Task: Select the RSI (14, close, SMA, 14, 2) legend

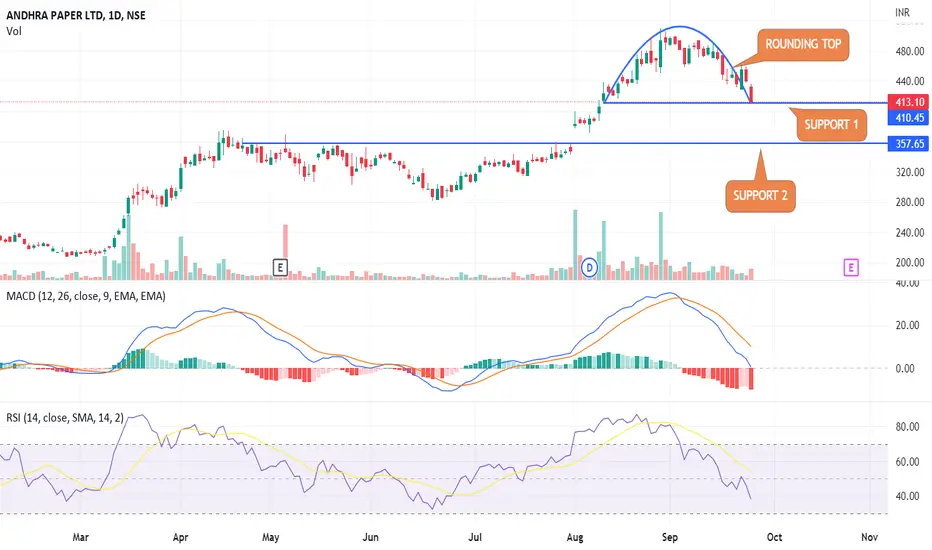Action: (65, 418)
